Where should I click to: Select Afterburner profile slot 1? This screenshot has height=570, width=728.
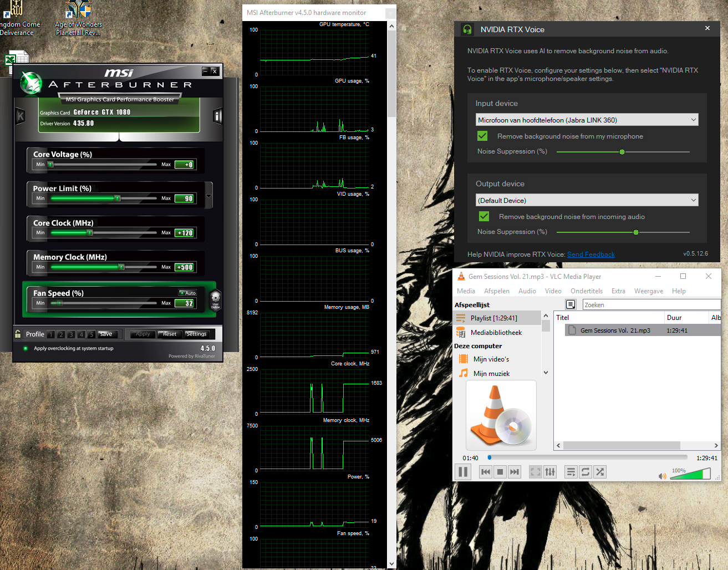[x=51, y=334]
